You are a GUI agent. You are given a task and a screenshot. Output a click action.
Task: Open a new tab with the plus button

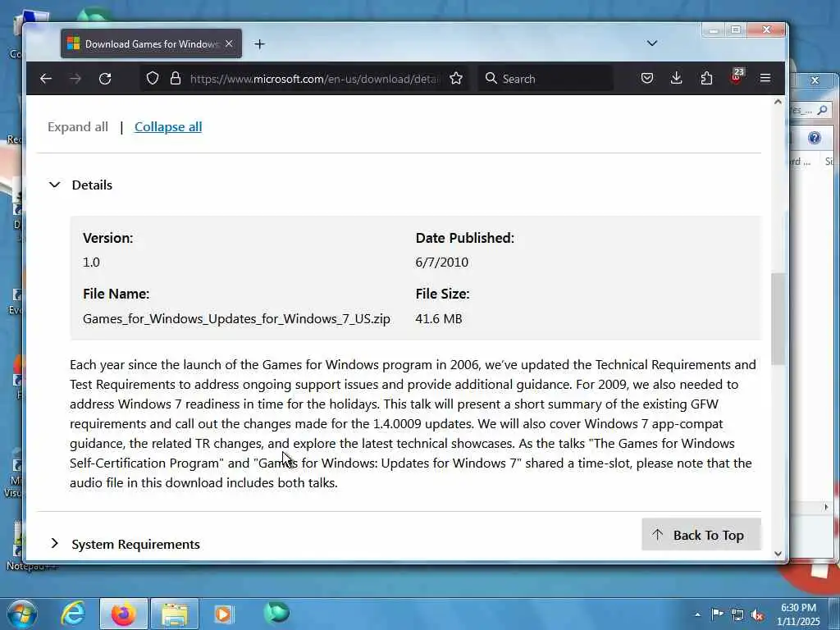(259, 44)
